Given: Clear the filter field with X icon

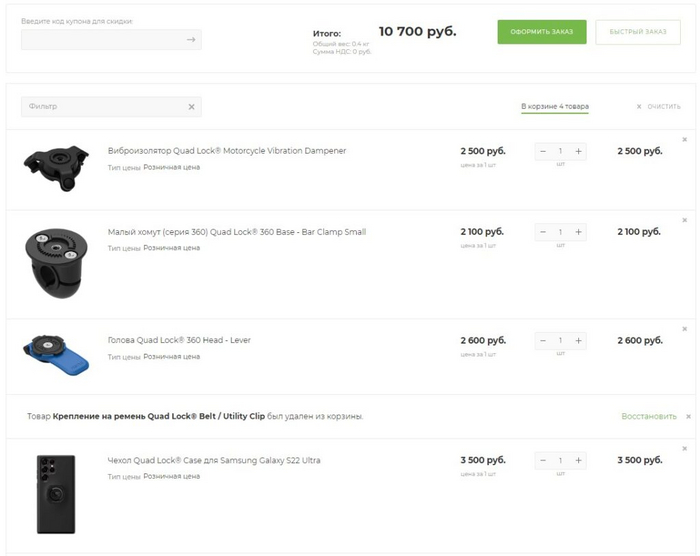Looking at the screenshot, I should 191,107.
